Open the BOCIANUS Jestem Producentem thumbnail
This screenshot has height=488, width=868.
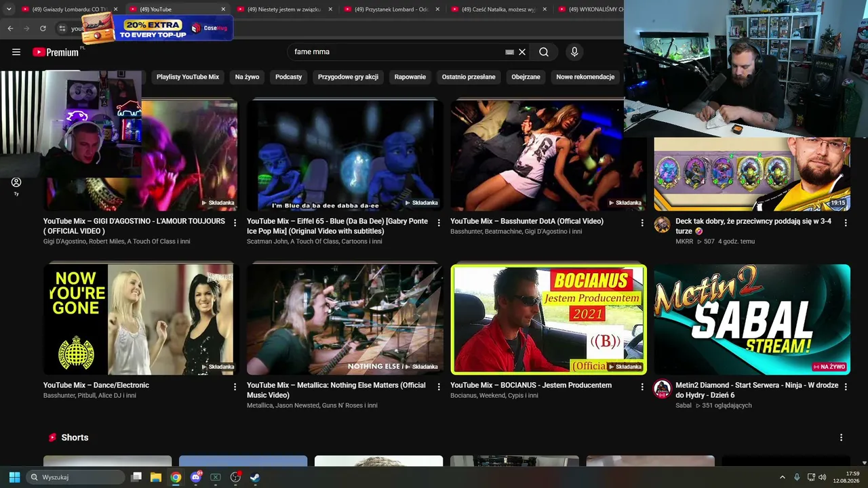[x=549, y=319]
